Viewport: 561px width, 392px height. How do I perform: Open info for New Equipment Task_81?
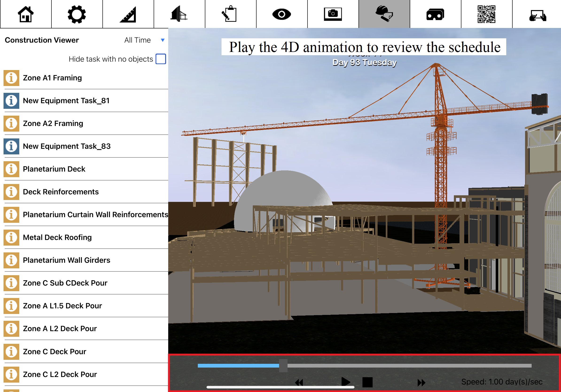coord(11,101)
